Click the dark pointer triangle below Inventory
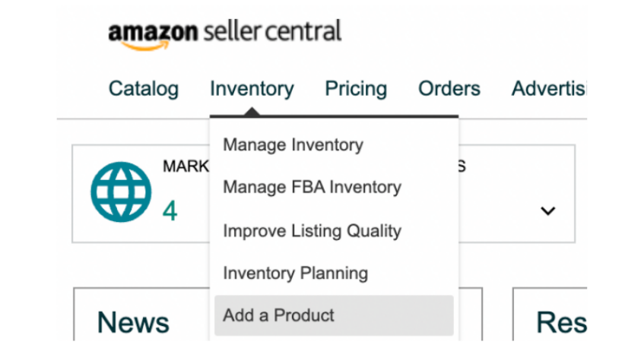Image resolution: width=625 pixels, height=364 pixels. [252, 112]
